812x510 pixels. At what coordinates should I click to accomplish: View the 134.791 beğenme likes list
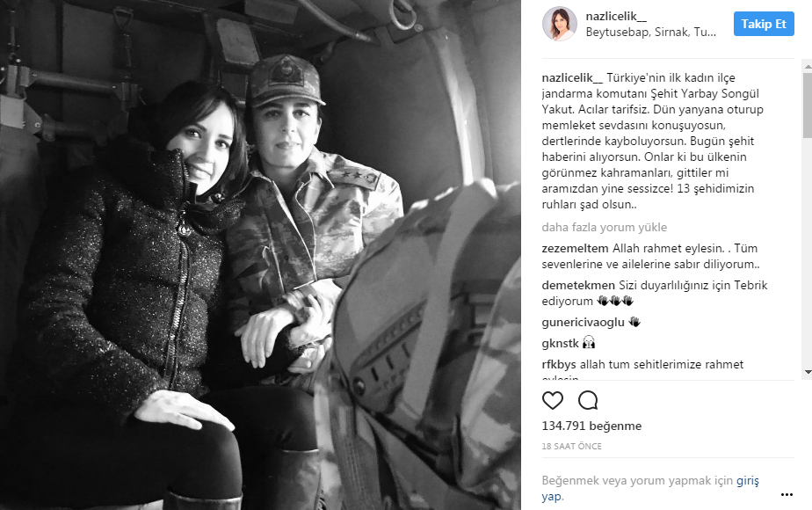point(591,426)
